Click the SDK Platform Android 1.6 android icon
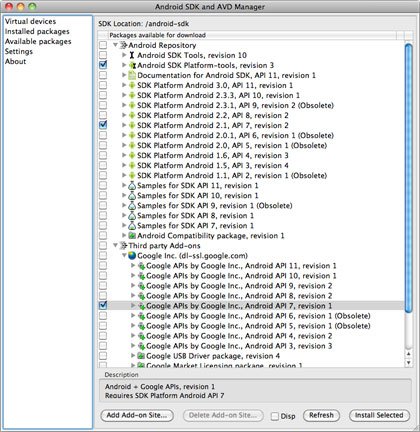Image resolution: width=420 pixels, height=432 pixels. 132,155
